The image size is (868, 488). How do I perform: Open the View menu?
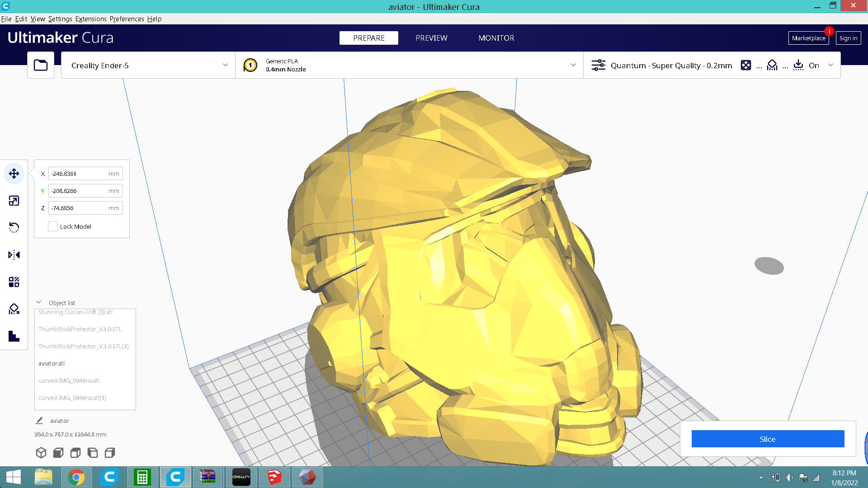38,19
